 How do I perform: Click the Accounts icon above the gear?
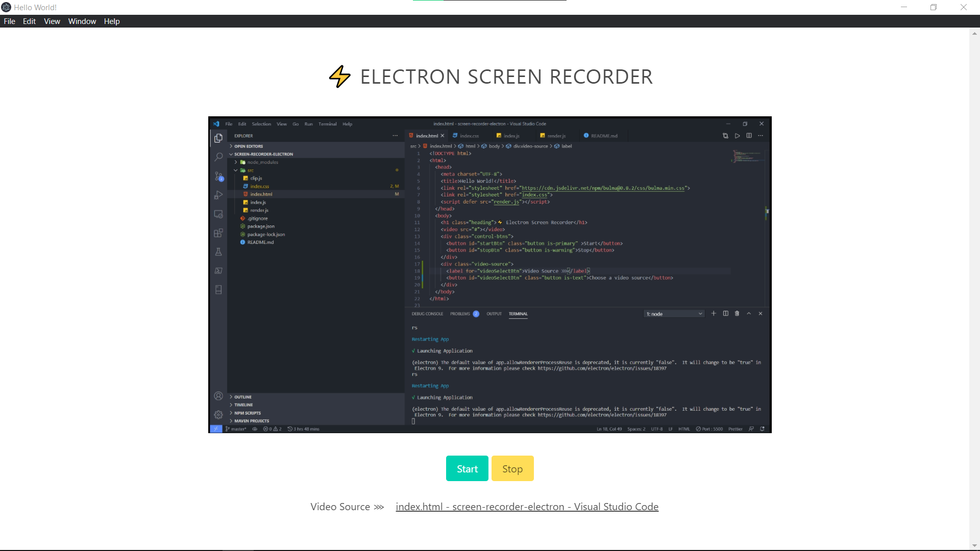coord(218,395)
